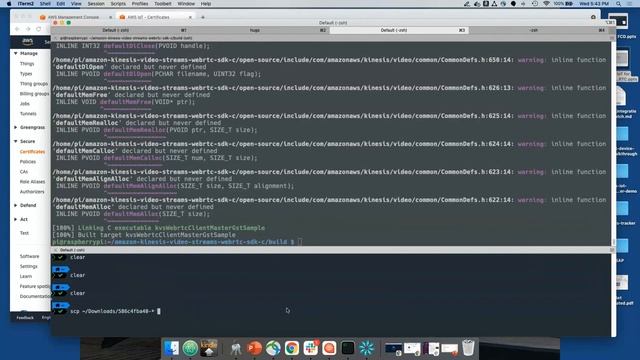Open Certificates in Secure section
Screen dimensions: 640x360
tap(32, 151)
